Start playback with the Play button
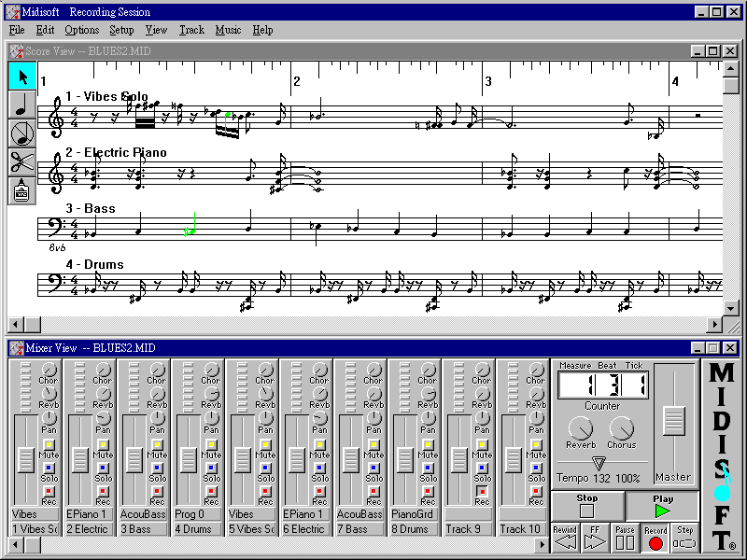 coord(662,506)
